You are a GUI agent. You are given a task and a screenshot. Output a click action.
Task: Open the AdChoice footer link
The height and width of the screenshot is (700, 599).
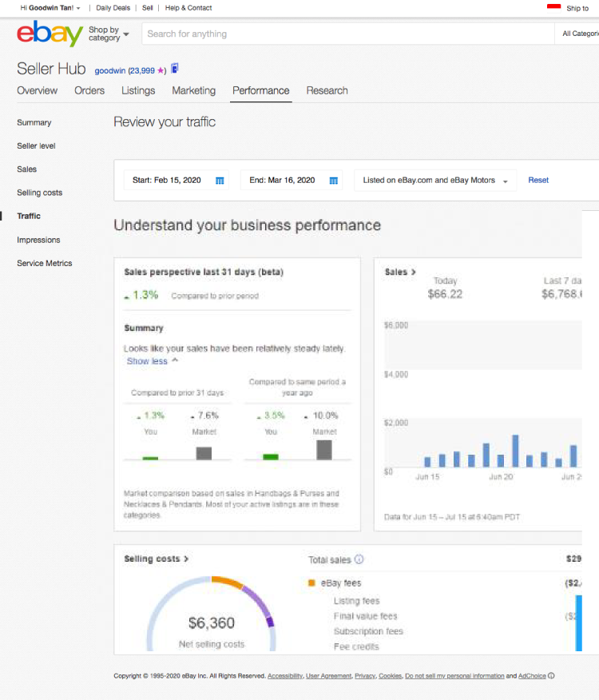[x=532, y=676]
